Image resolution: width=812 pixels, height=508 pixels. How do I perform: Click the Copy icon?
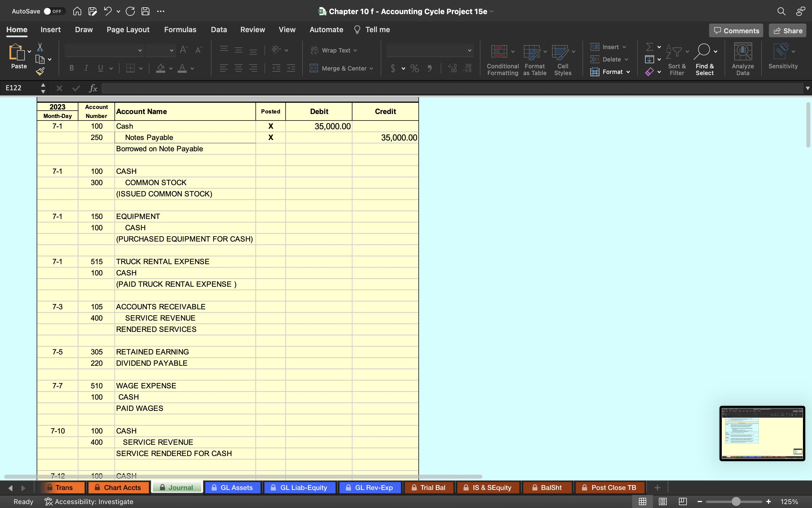pyautogui.click(x=40, y=60)
